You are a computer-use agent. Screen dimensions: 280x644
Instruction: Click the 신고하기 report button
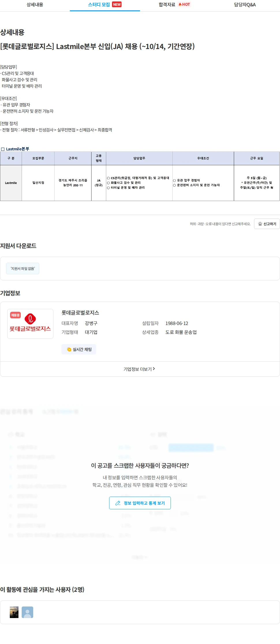coord(267,224)
